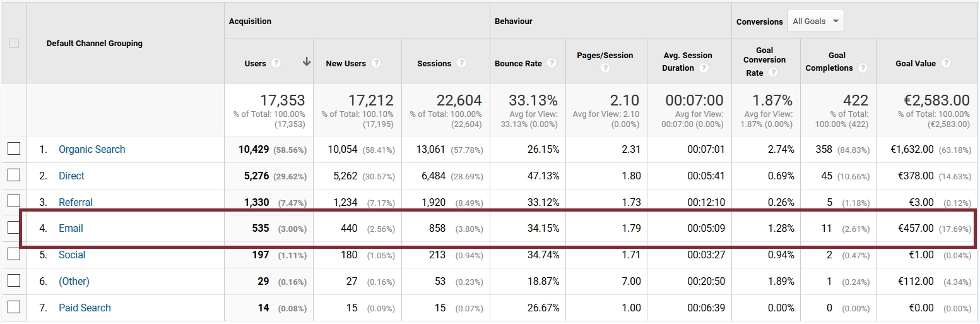The height and width of the screenshot is (324, 980).
Task: Click the descending sort arrow in Users column
Action: 307,62
